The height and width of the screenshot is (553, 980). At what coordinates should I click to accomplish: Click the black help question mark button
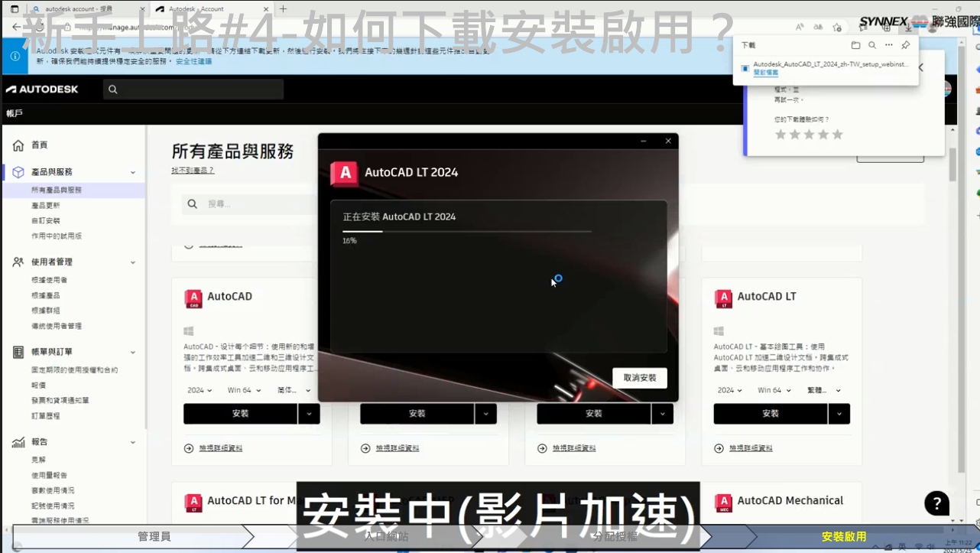(936, 503)
